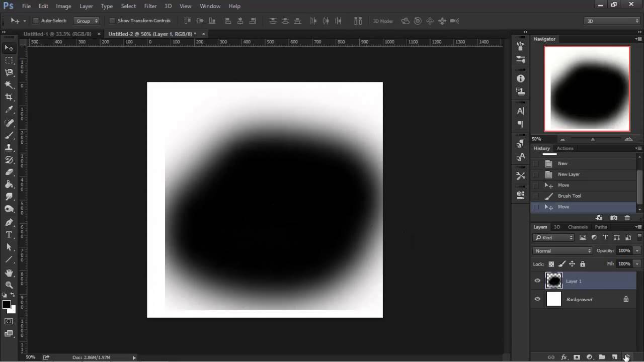Select the Magic Wand tool
The width and height of the screenshot is (644, 362).
pyautogui.click(x=9, y=85)
